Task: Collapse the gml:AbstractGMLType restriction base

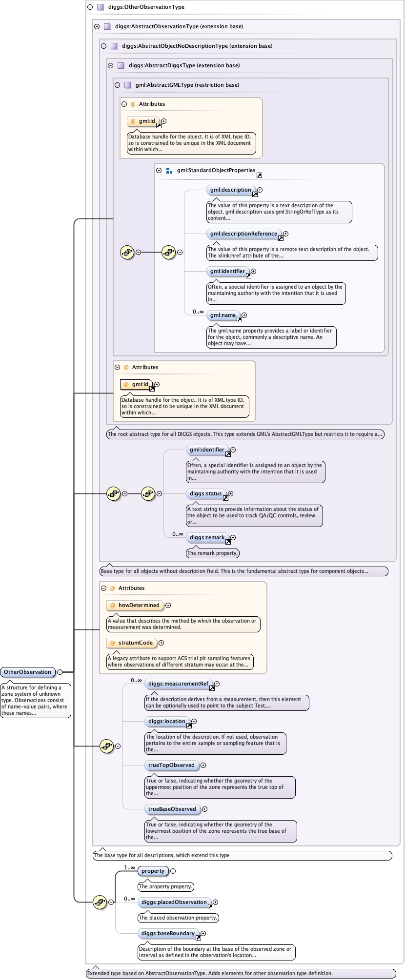Action: click(x=117, y=85)
